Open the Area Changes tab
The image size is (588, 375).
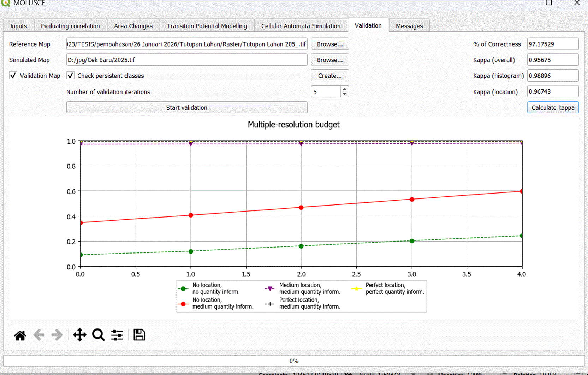point(133,26)
